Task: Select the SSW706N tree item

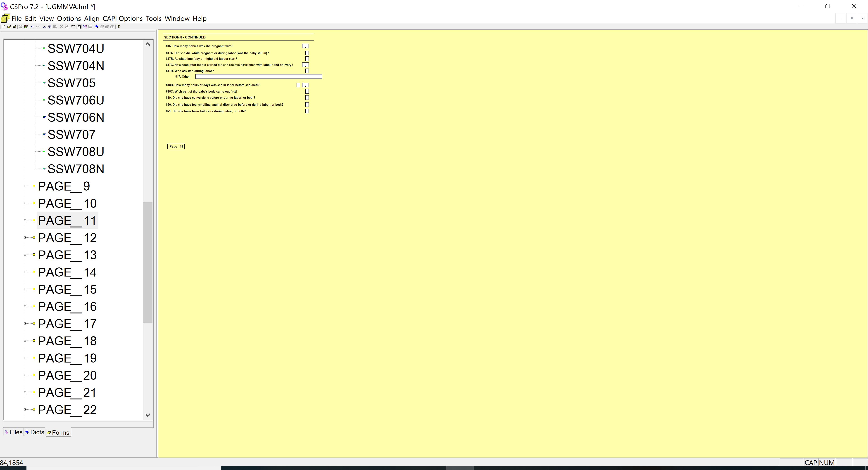Action: tap(76, 117)
